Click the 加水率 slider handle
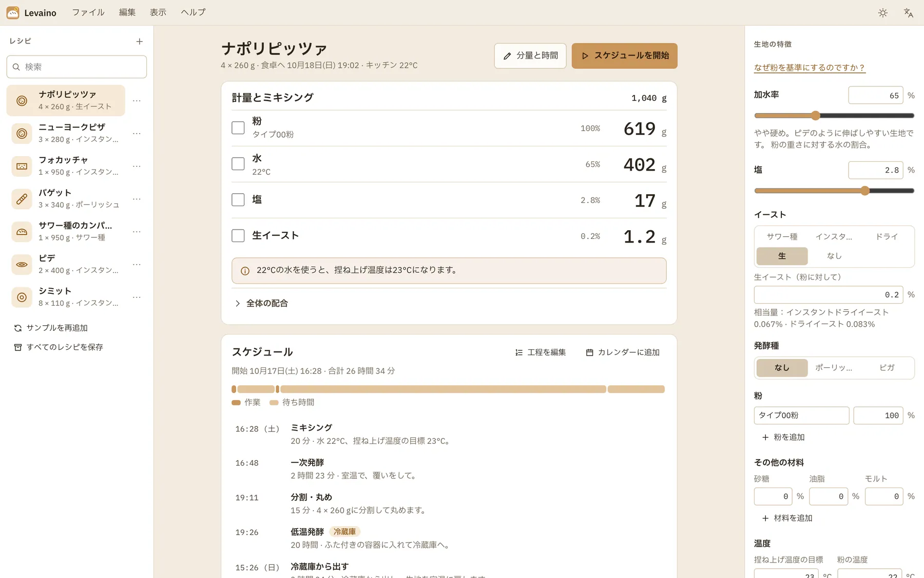The image size is (924, 578). pos(815,116)
